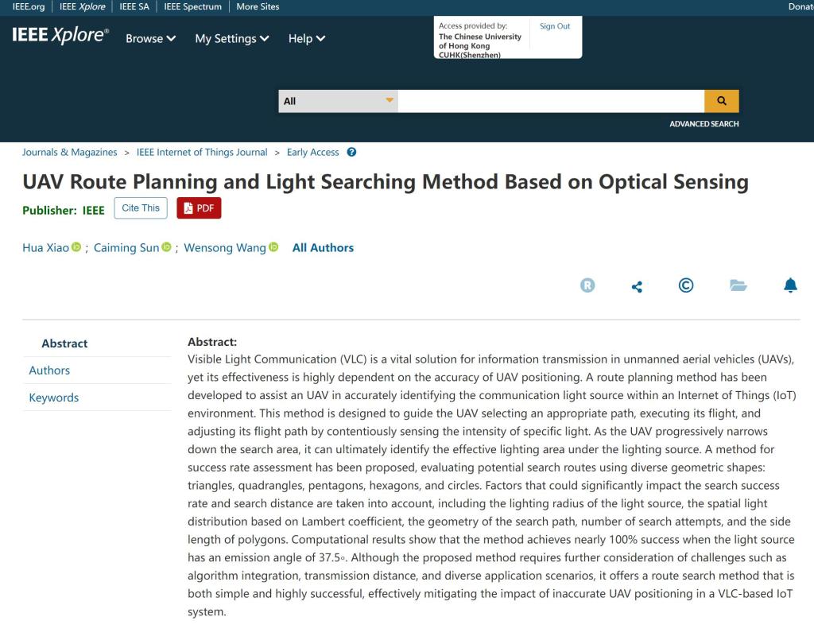
Task: Switch to the Authors section tab
Action: (x=49, y=370)
